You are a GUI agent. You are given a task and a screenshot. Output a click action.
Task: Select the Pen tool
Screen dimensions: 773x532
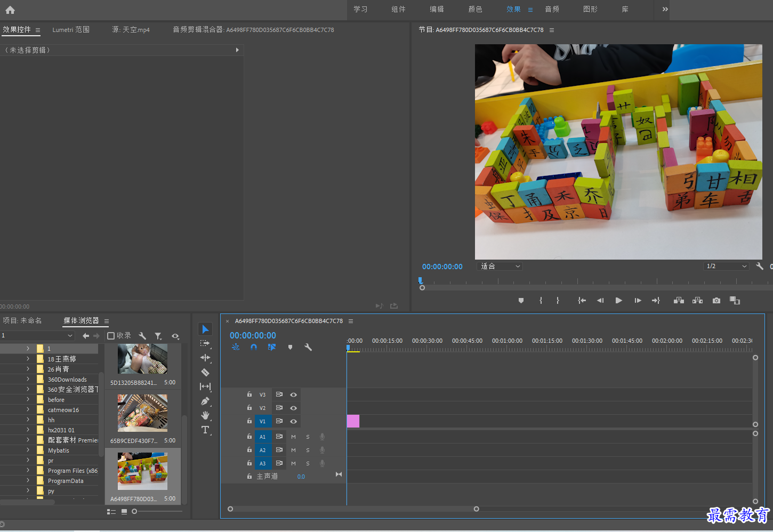coord(205,401)
